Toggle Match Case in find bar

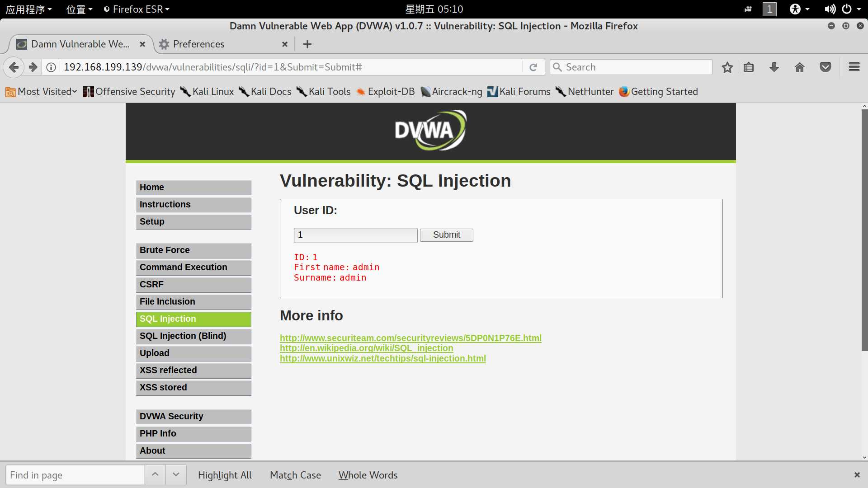click(295, 475)
